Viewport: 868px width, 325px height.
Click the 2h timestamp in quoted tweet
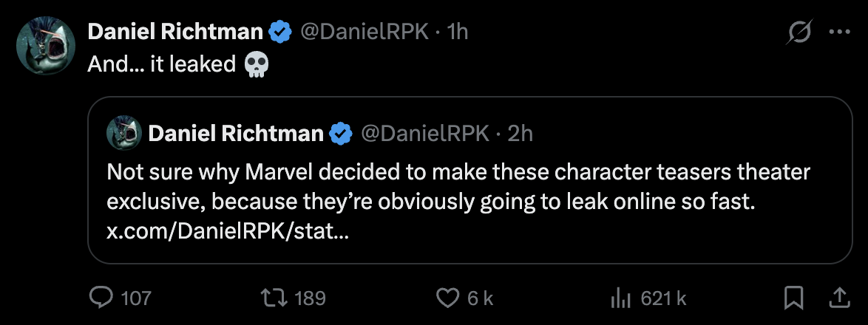521,133
